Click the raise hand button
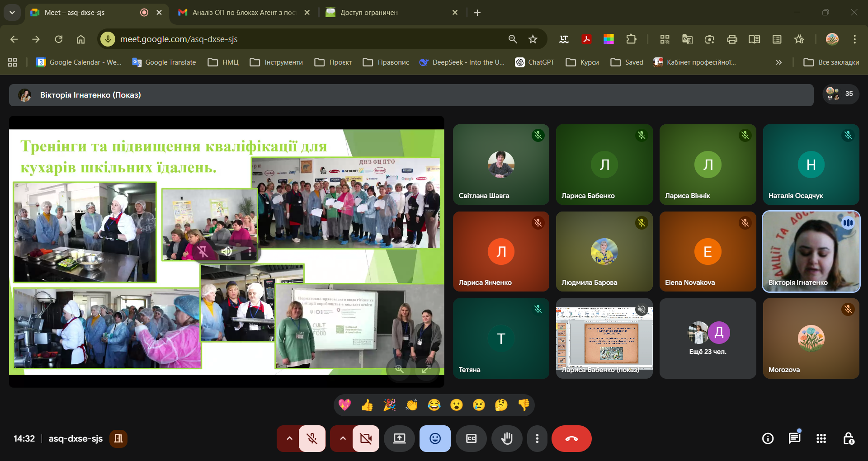The image size is (868, 461). point(507,438)
